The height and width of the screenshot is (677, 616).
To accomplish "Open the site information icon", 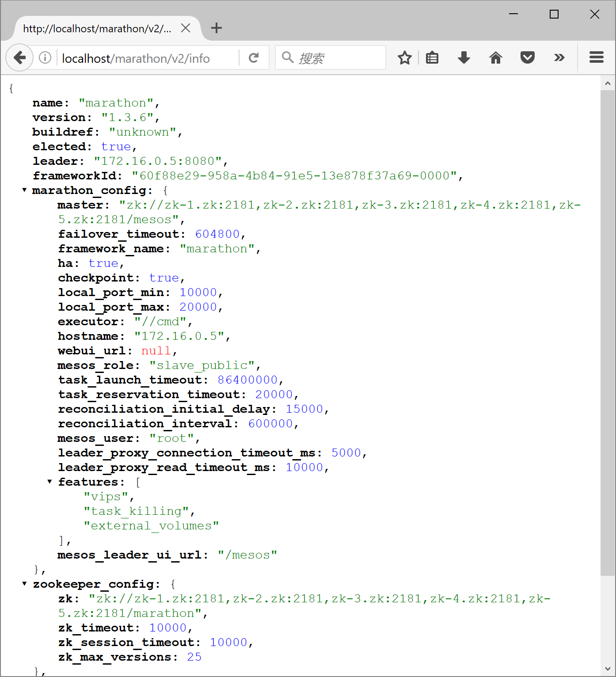I will coord(45,57).
